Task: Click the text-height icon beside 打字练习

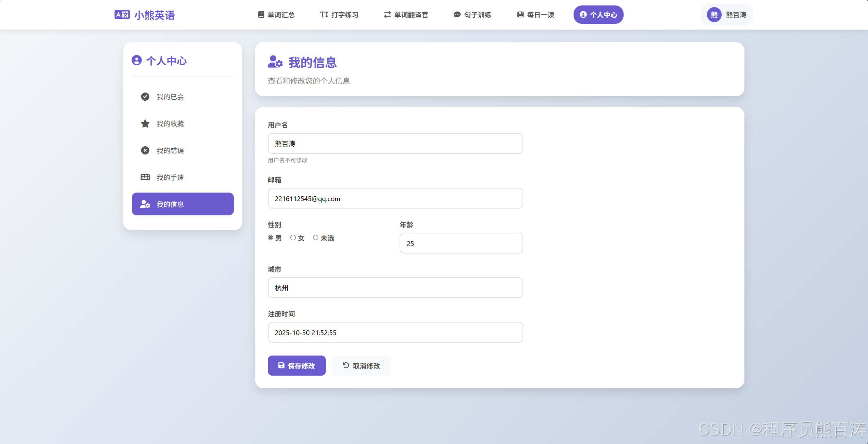Action: click(324, 15)
